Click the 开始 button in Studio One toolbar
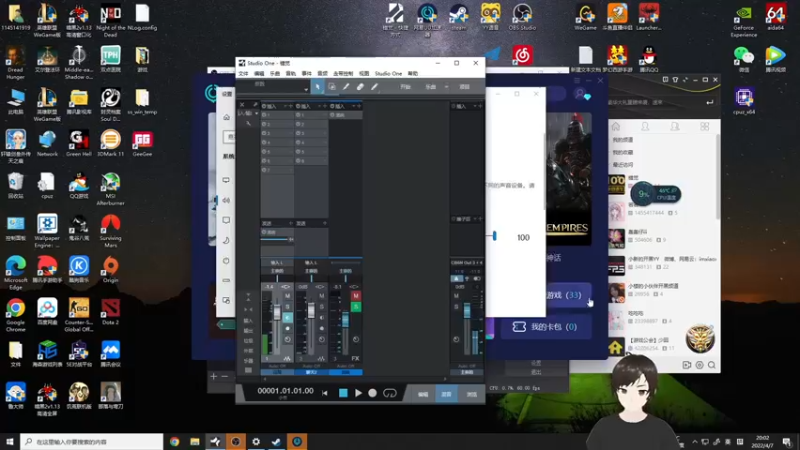The height and width of the screenshot is (450, 800). point(406,87)
